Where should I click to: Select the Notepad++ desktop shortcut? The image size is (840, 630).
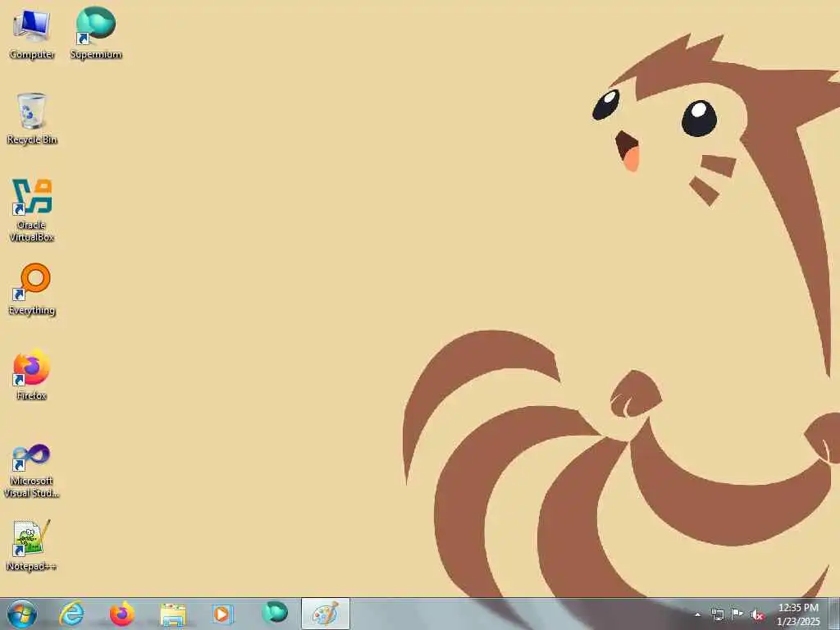tap(32, 546)
